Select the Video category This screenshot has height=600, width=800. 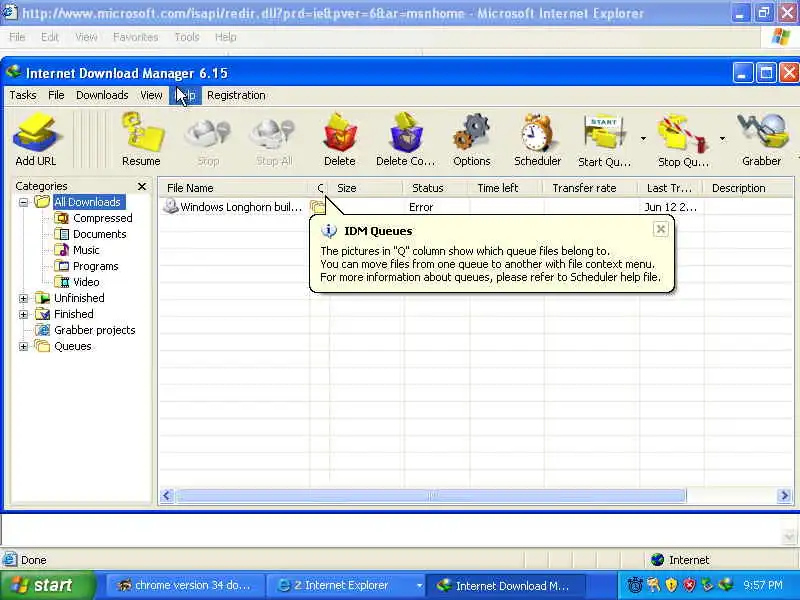pyautogui.click(x=86, y=282)
